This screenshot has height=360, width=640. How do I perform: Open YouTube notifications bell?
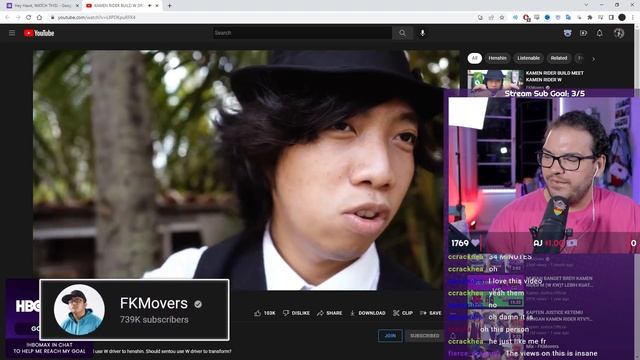click(x=599, y=33)
